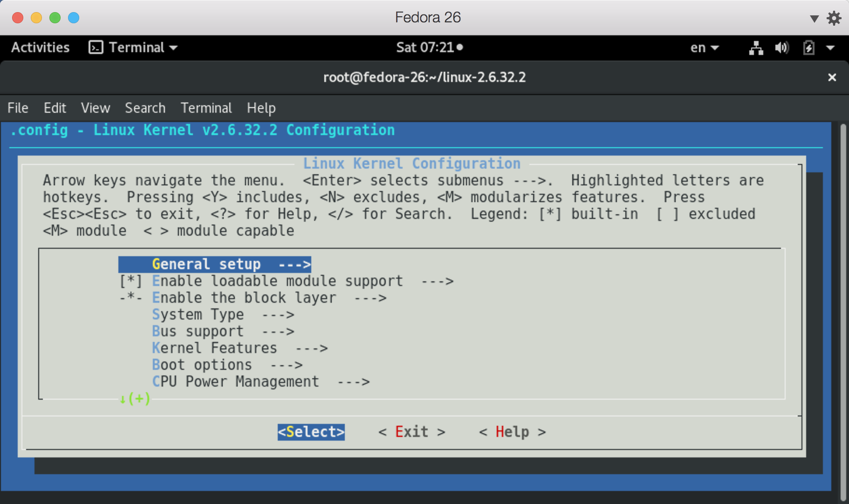Open the VM view dropdown triangle
The image size is (849, 504).
tap(814, 19)
